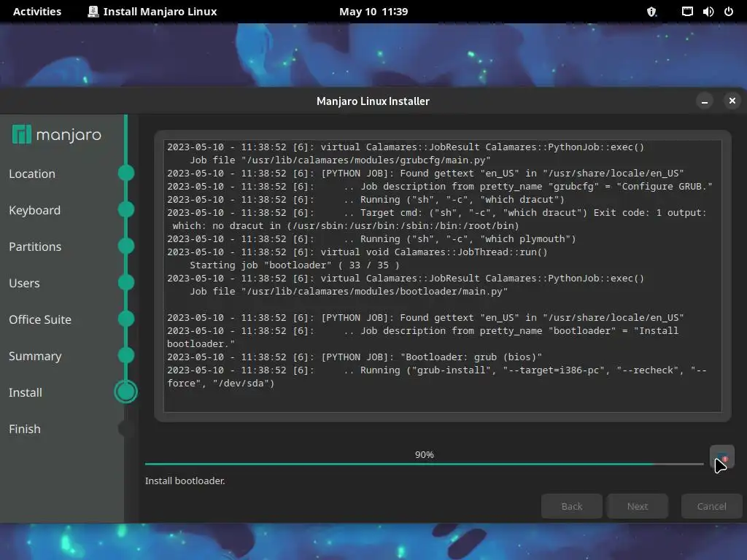Open the volume speaker icon
Image resolution: width=747 pixels, height=560 pixels.
tap(708, 12)
